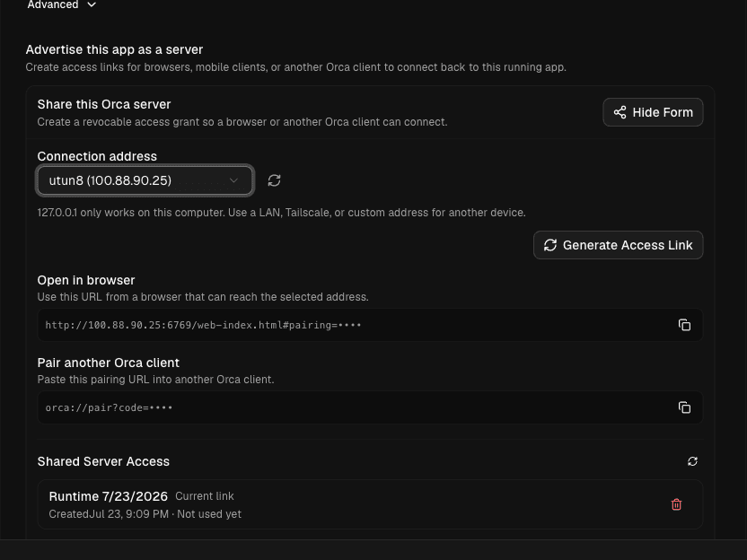Refresh the connection address list
Screen dimensions: 747x560
pos(274,180)
